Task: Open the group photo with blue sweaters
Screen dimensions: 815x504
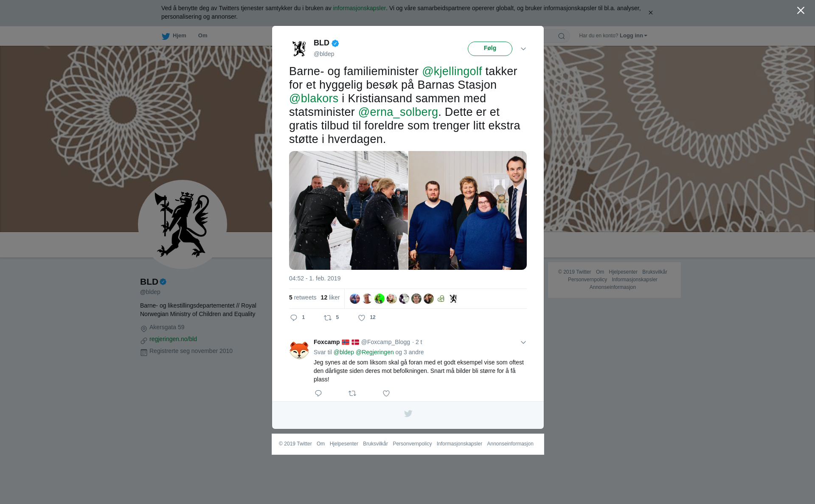Action: [467, 210]
